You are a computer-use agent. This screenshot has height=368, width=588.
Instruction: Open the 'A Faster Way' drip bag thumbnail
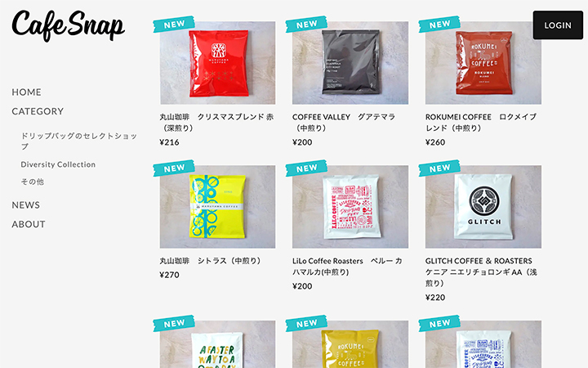pos(217,344)
